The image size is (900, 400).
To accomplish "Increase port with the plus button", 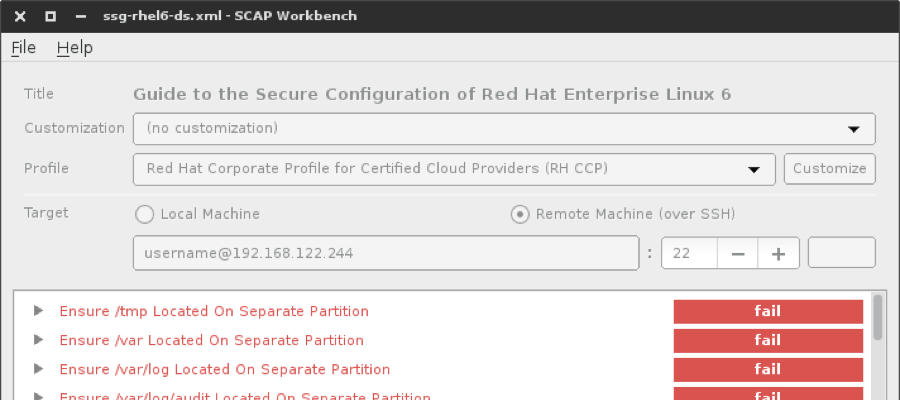I will click(778, 253).
